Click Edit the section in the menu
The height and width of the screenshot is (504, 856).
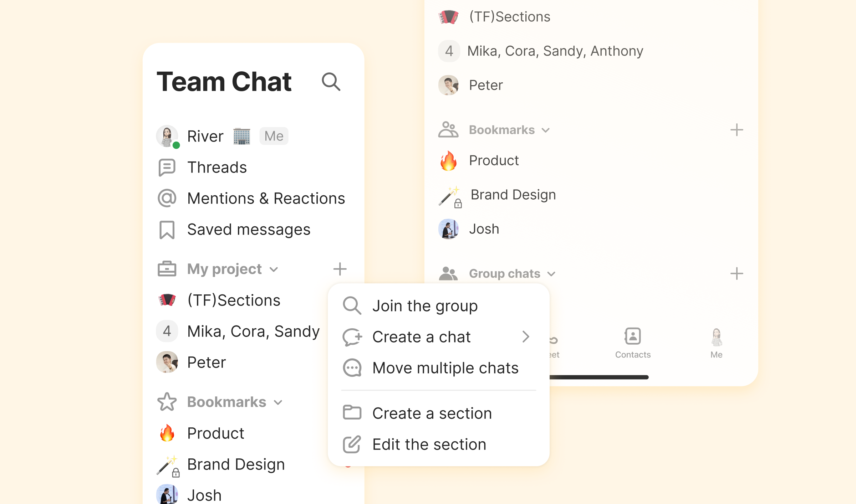(429, 444)
